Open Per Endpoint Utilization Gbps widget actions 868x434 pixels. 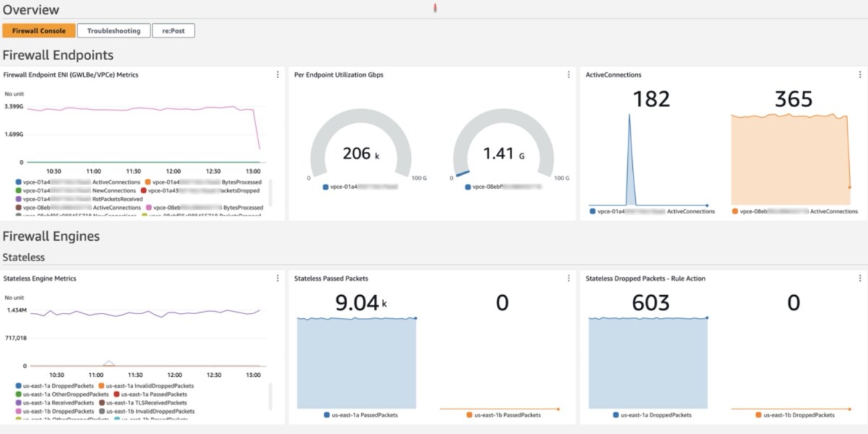[x=569, y=75]
